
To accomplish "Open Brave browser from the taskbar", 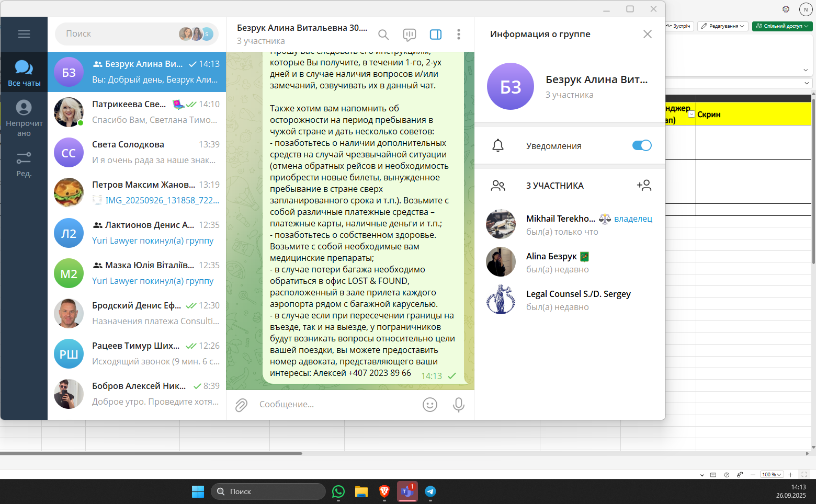I will click(x=384, y=491).
